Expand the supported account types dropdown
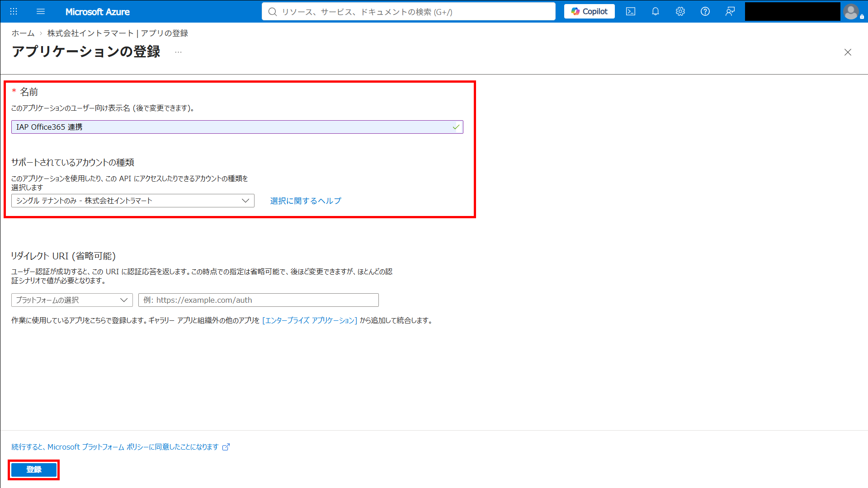The image size is (868, 488). 133,201
